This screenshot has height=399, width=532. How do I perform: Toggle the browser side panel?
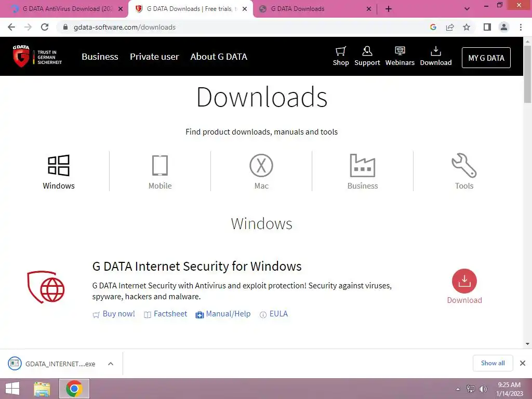[x=487, y=27]
